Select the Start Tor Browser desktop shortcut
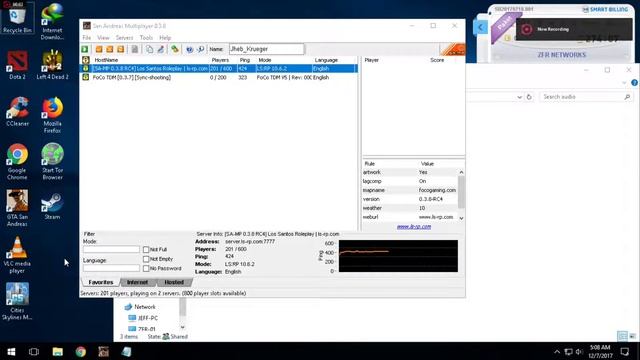 pos(52,162)
